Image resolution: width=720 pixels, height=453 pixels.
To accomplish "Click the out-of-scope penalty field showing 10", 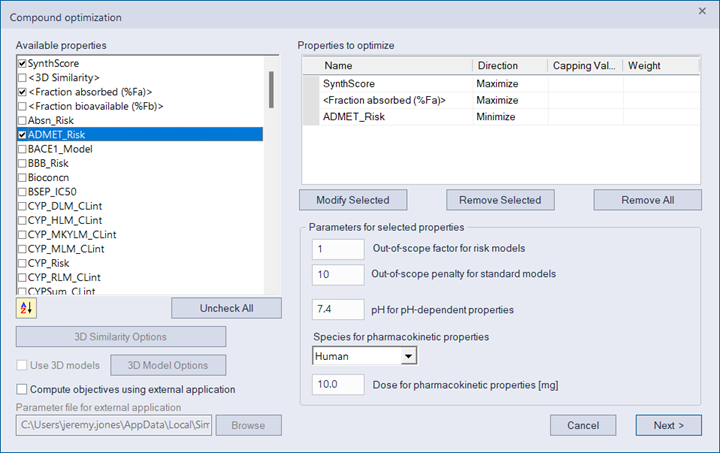I will [338, 274].
